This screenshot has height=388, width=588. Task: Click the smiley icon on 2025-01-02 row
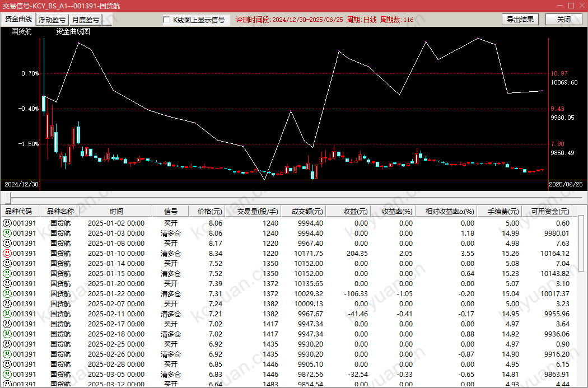click(x=7, y=223)
